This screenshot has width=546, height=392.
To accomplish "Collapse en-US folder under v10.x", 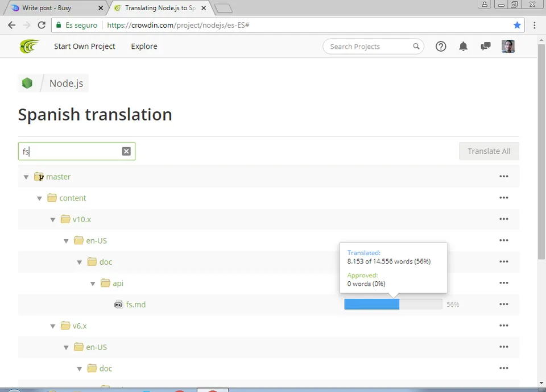I will pyautogui.click(x=66, y=241).
